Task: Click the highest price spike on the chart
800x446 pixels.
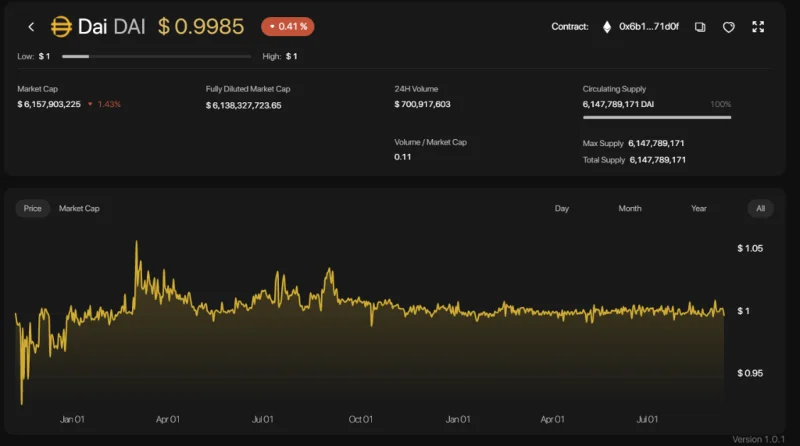Action: coord(136,243)
